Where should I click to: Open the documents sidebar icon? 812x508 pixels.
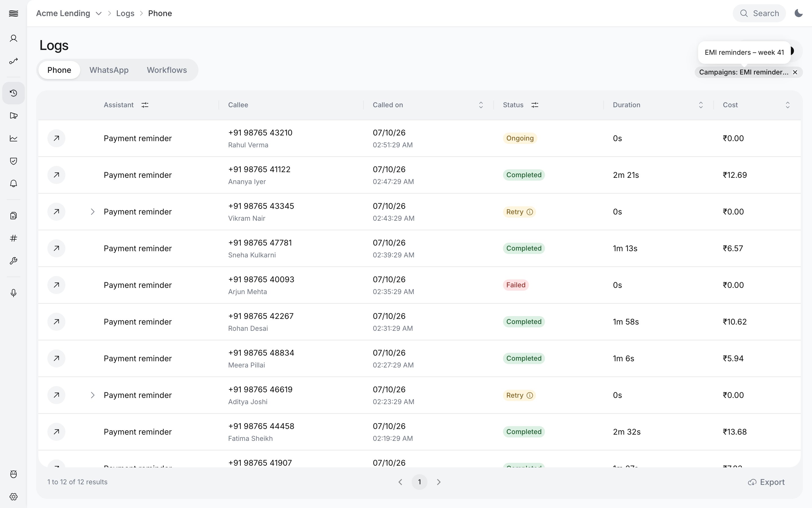[14, 216]
